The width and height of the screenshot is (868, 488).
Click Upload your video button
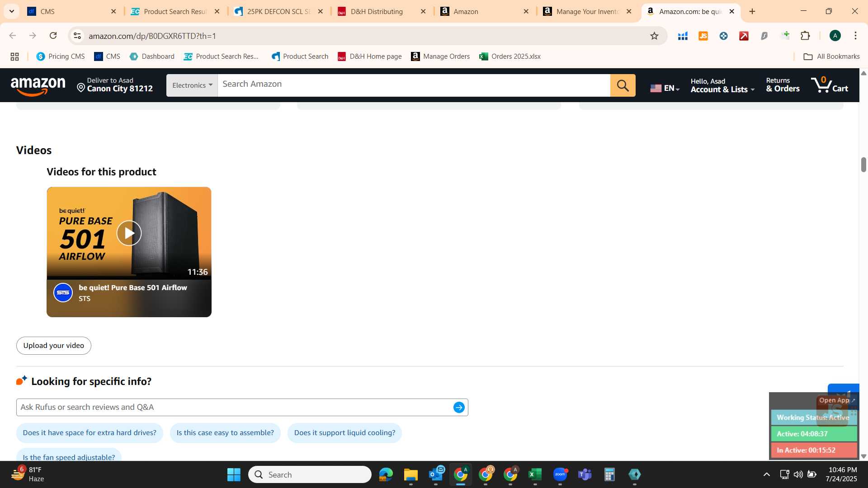(54, 346)
